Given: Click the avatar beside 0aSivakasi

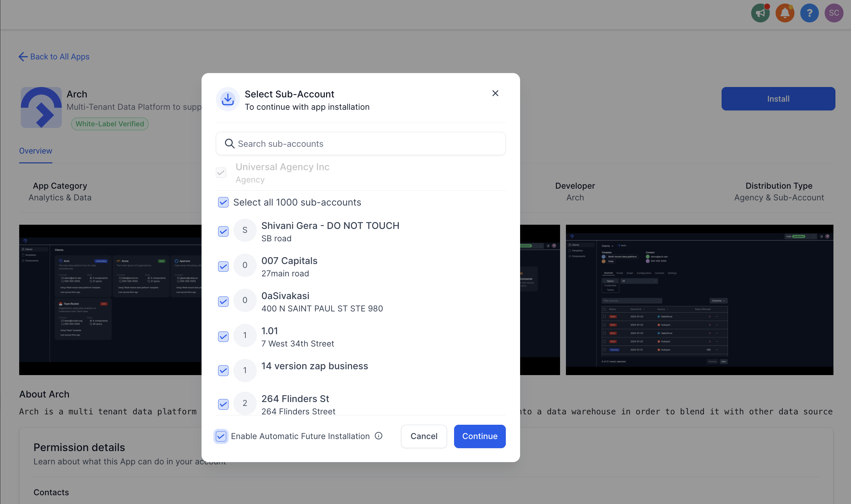Looking at the screenshot, I should [245, 300].
